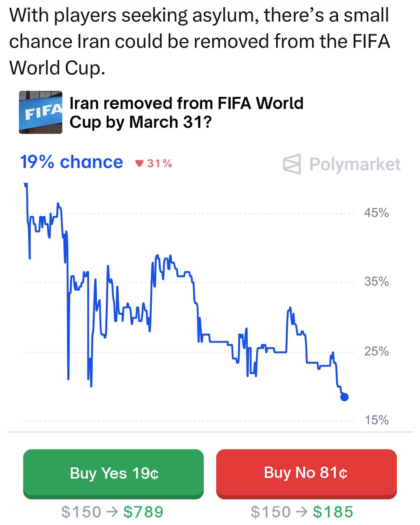Click the arrow icon between $150 and $789

tap(112, 512)
